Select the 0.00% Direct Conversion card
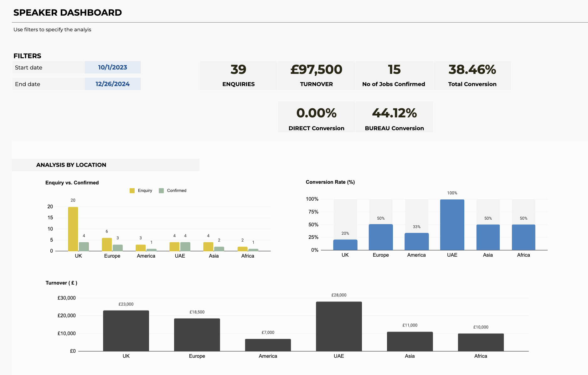This screenshot has width=588, height=375. (x=316, y=117)
